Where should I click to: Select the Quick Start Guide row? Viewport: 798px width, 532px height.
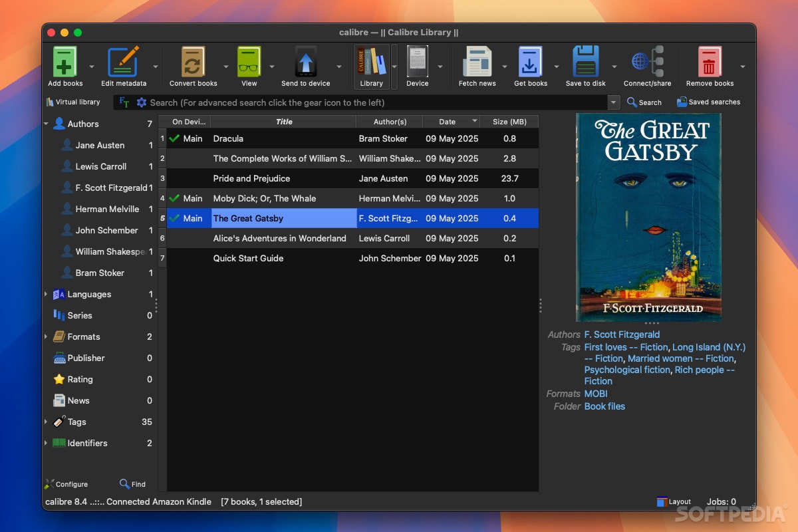(x=352, y=258)
